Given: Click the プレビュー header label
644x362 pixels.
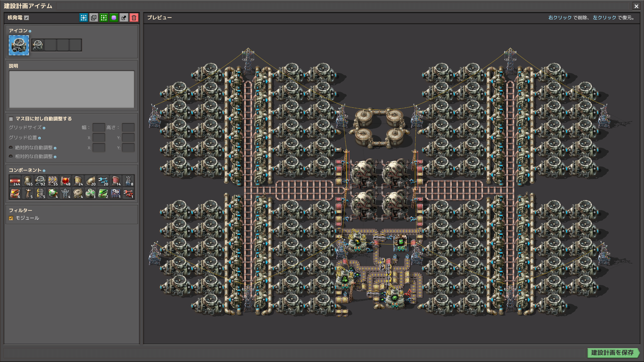Looking at the screenshot, I should [x=159, y=18].
